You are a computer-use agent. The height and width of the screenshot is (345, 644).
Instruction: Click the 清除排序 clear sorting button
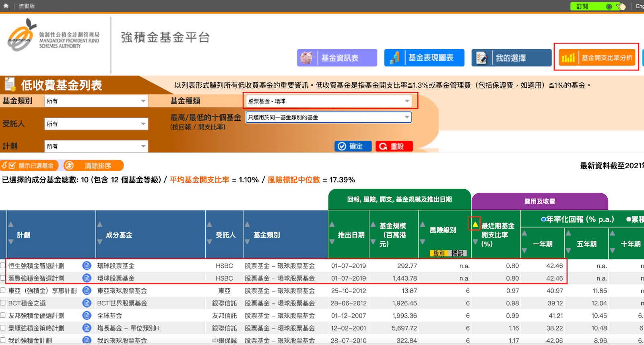click(x=93, y=165)
